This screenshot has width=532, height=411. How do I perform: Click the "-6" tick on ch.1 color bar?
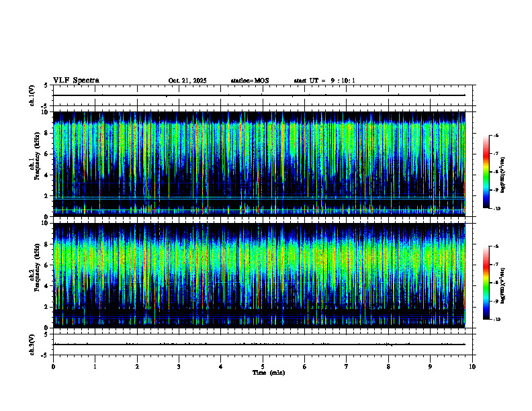(496, 135)
